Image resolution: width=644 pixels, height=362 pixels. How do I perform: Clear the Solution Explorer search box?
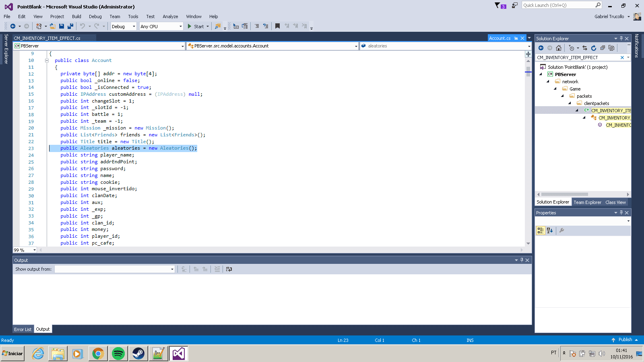pyautogui.click(x=622, y=58)
